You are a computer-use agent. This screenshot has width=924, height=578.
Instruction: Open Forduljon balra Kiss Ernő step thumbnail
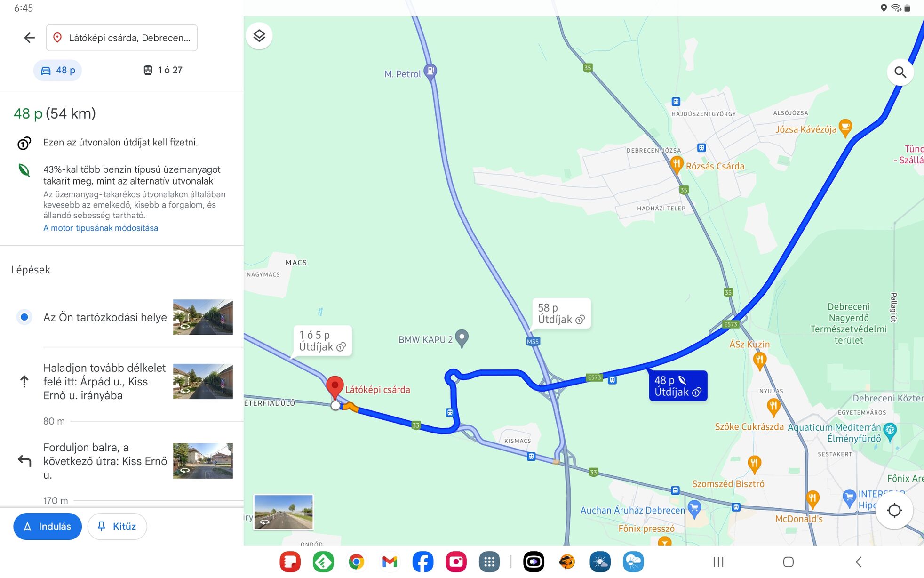(203, 461)
